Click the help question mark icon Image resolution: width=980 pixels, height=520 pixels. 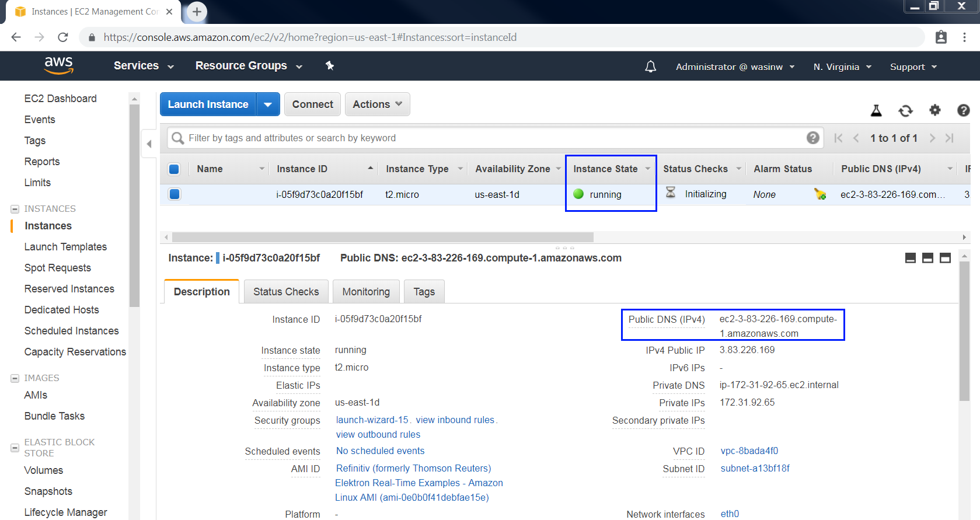(963, 110)
